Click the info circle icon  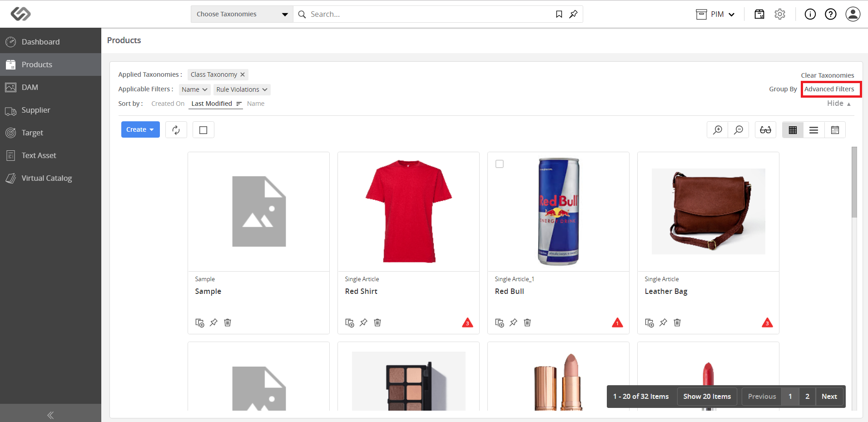coord(810,14)
